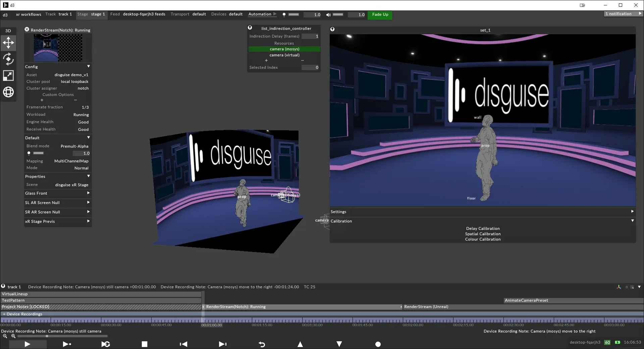
Task: Collapse the Config section
Action: [89, 66]
